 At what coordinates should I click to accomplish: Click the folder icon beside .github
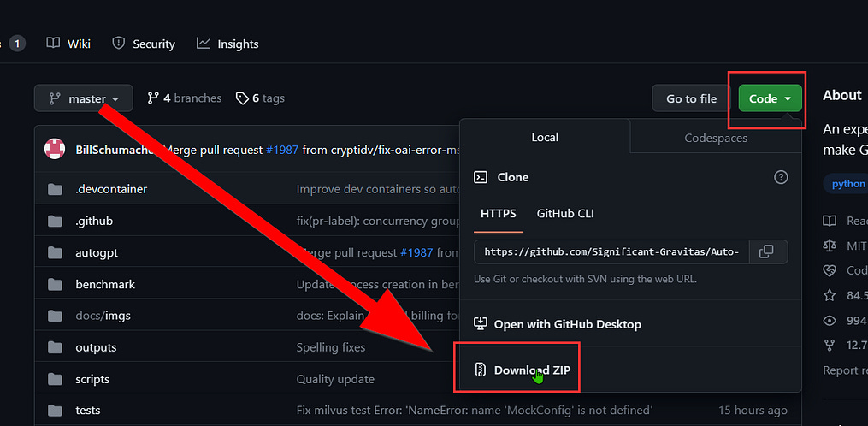55,221
